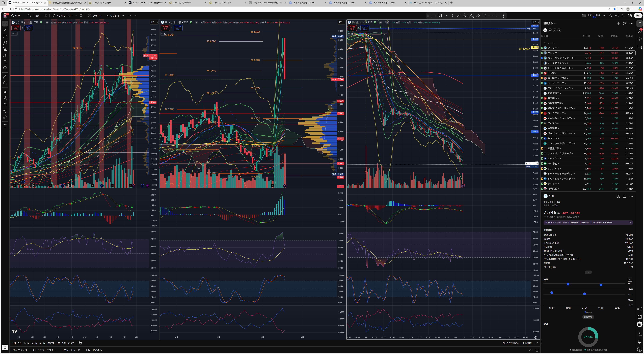
Task: Collapse the key statistics section chevron
Action: pos(588,272)
